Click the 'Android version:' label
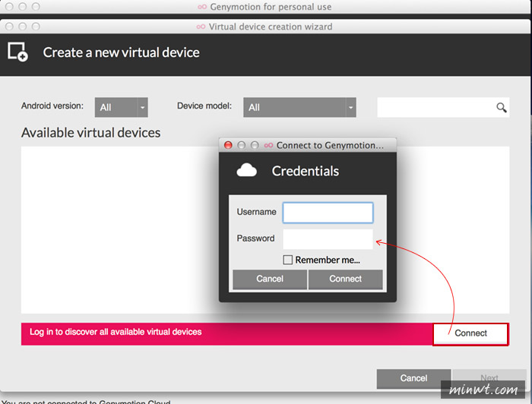This screenshot has width=532, height=404. 52,106
